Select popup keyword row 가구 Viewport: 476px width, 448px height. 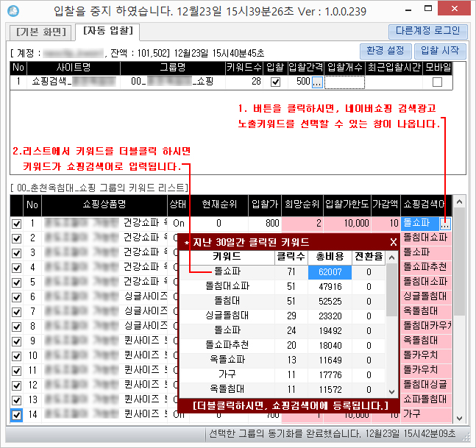283,374
